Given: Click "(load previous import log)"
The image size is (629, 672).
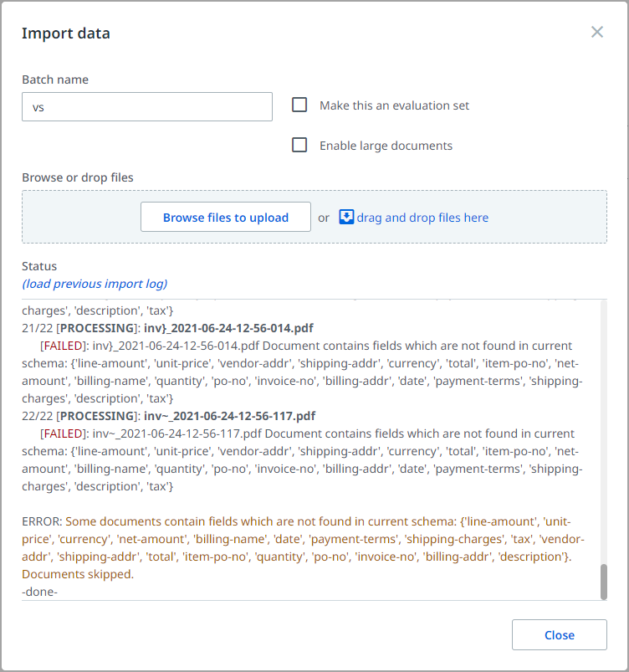Looking at the screenshot, I should (x=94, y=284).
